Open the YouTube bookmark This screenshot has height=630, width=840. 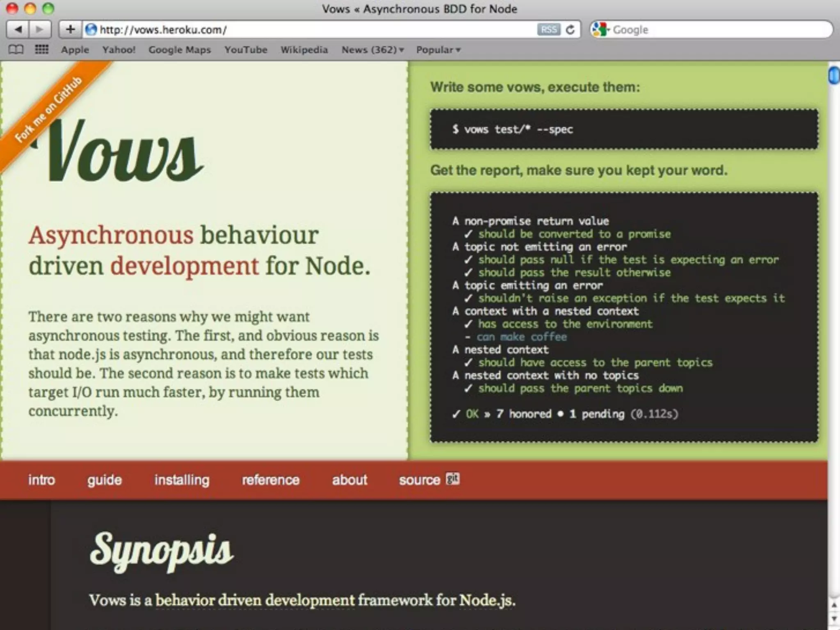pyautogui.click(x=246, y=50)
